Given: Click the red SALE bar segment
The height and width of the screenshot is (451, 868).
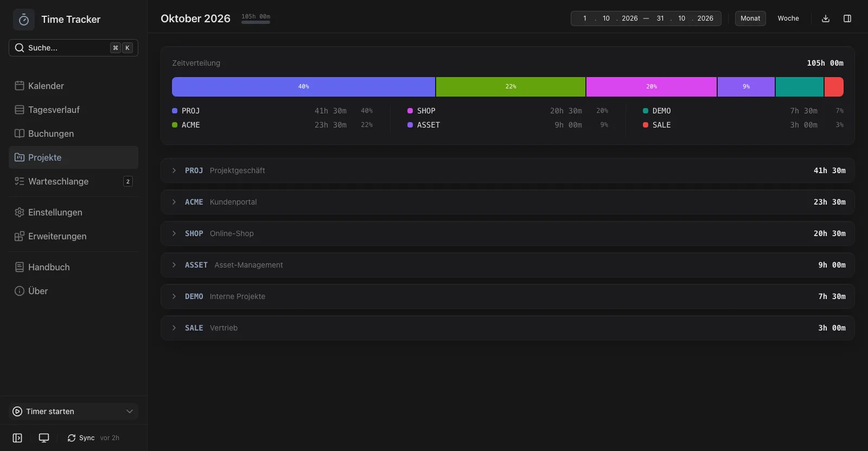Looking at the screenshot, I should point(834,87).
